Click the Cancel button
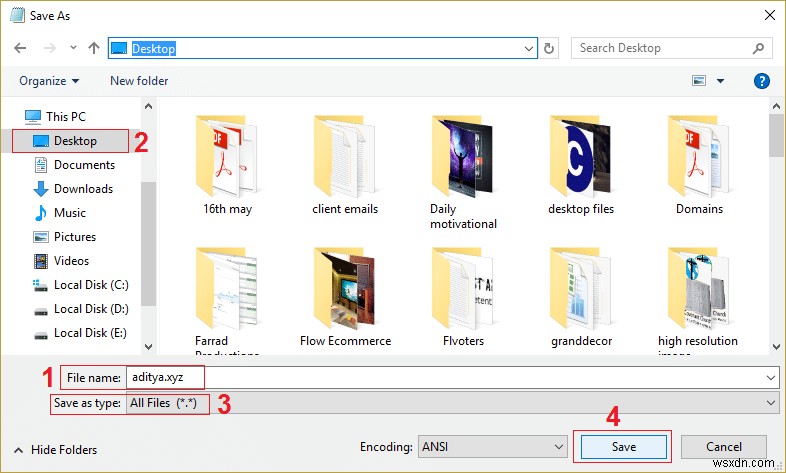 pyautogui.click(x=723, y=446)
